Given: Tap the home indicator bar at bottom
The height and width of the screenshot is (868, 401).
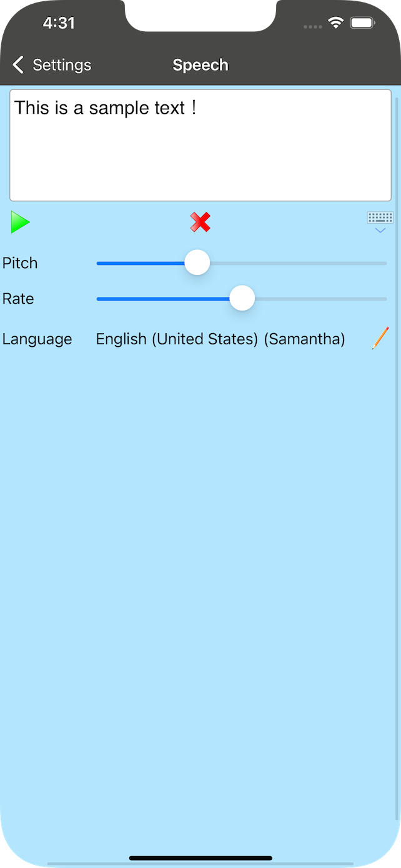Looking at the screenshot, I should point(200,858).
